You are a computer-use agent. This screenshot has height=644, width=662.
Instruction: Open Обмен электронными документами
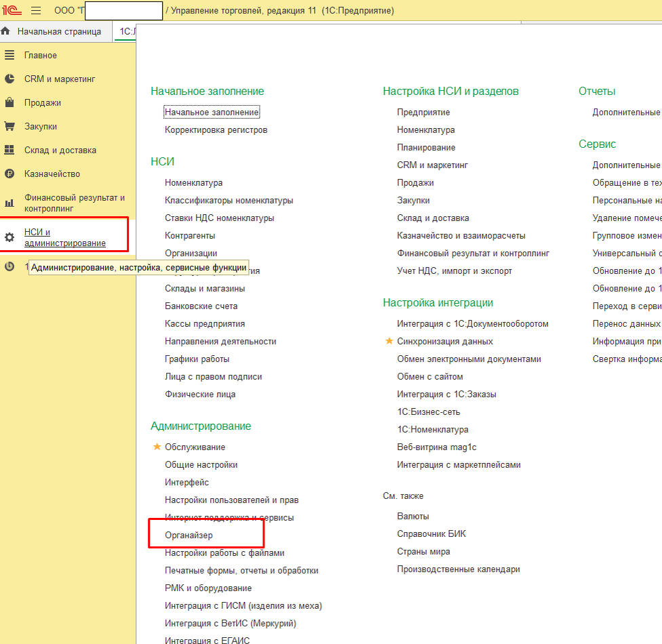(x=469, y=359)
